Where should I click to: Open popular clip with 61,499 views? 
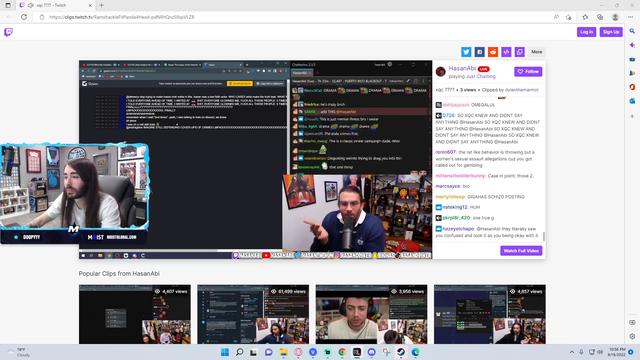tap(253, 314)
